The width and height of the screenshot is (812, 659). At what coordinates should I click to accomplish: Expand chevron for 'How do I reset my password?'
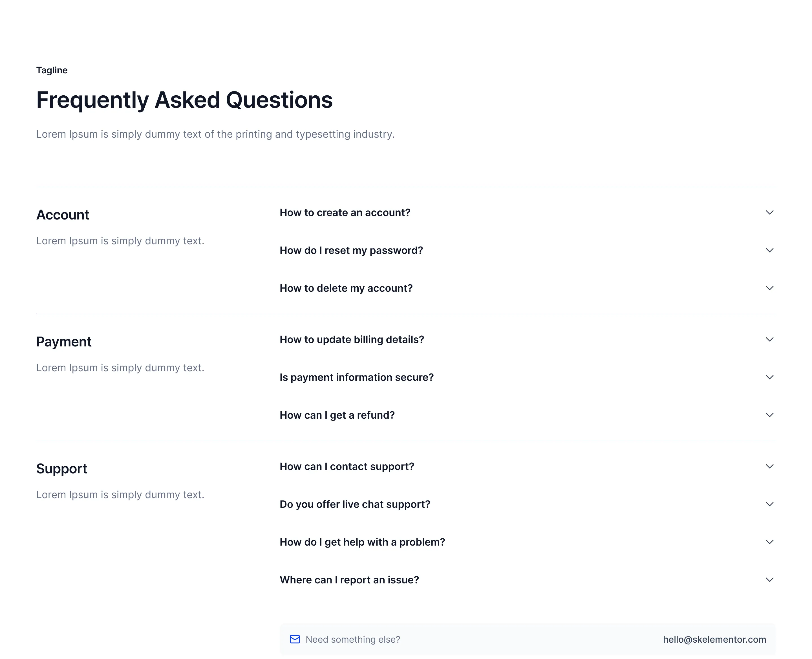(x=769, y=250)
